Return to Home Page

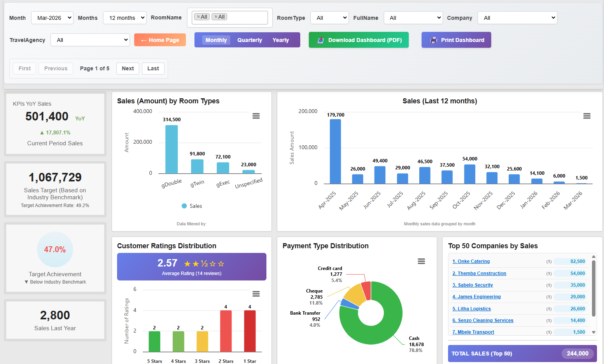(x=160, y=40)
